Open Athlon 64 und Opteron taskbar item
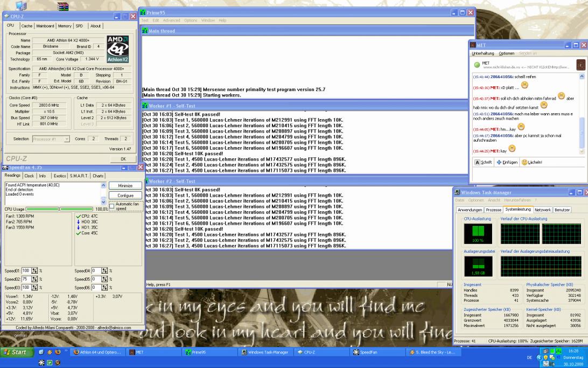Screen dimensions: 588x368 pyautogui.click(x=97, y=352)
